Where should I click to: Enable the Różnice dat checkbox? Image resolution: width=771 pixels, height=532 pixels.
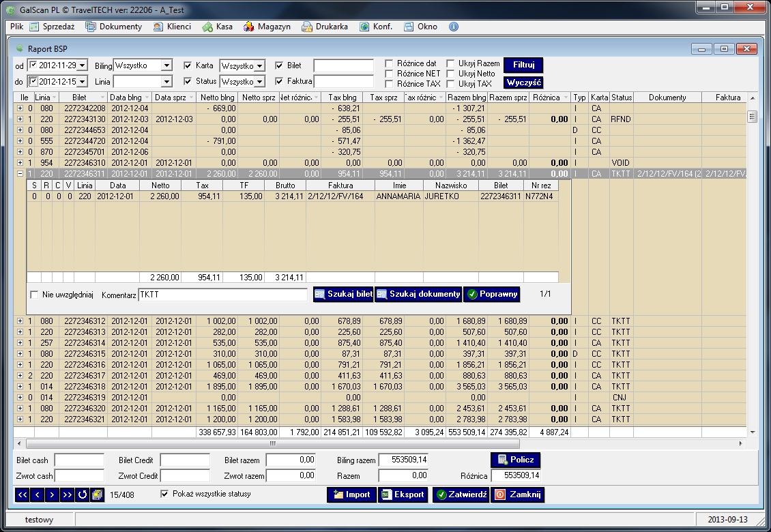tap(389, 63)
